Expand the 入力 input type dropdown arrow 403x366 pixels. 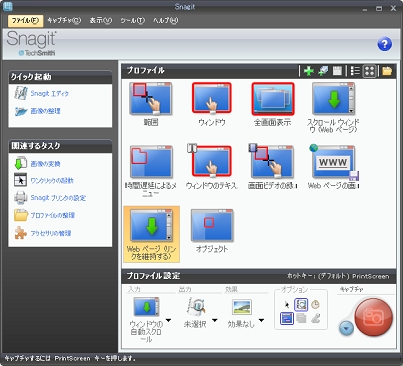[168, 321]
